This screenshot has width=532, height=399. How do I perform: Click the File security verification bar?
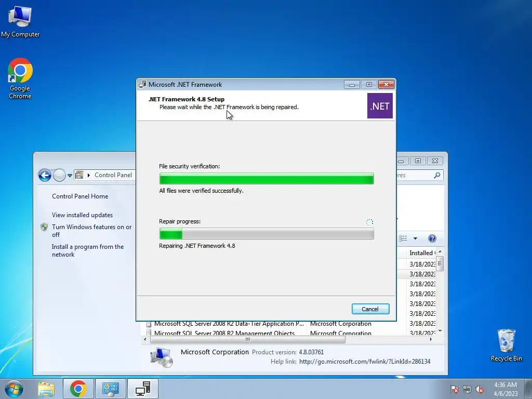click(267, 179)
